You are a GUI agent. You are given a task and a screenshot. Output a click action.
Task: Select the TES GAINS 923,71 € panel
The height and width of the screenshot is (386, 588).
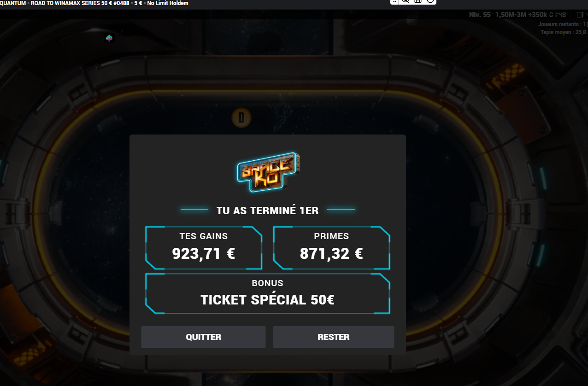pyautogui.click(x=204, y=248)
